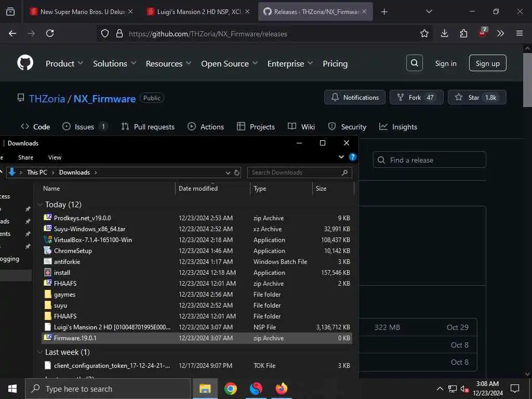
Task: Click the Sign in link
Action: click(445, 63)
